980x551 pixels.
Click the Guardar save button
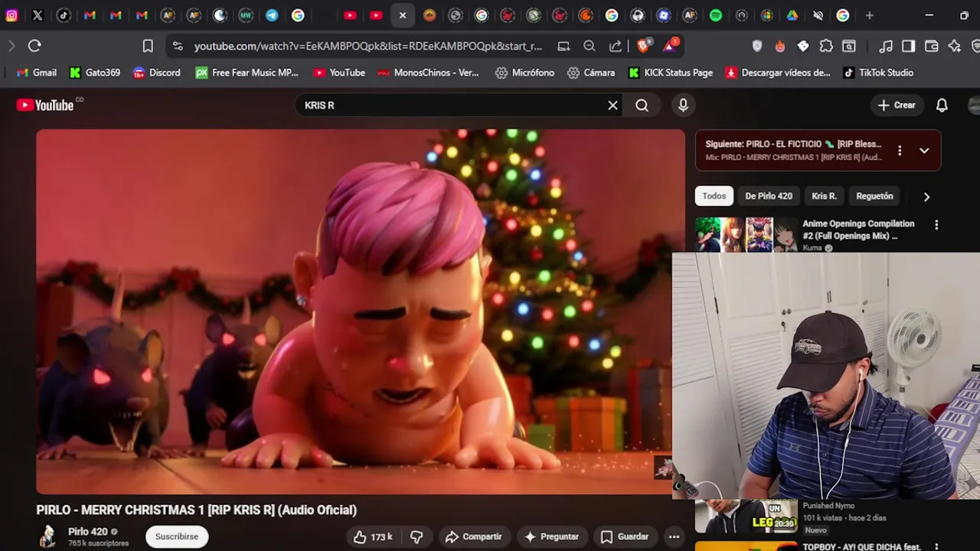tap(625, 536)
